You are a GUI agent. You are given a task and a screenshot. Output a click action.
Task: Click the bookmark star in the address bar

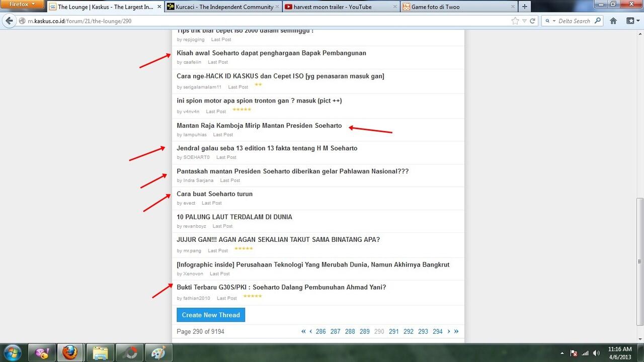(515, 21)
